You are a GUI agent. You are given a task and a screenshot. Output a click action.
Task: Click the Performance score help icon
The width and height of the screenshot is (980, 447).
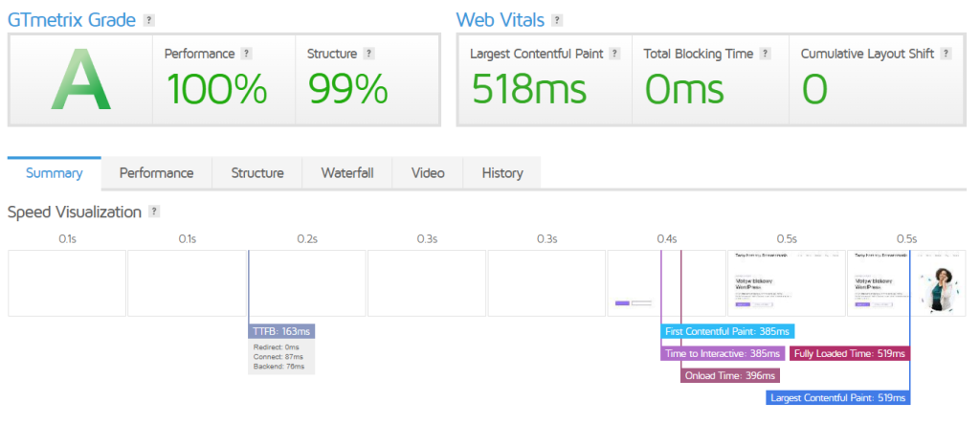click(x=246, y=54)
